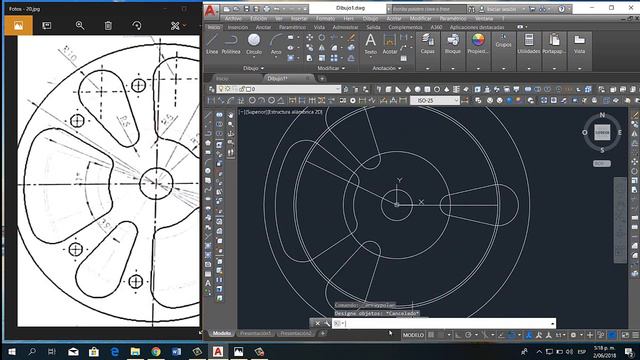640x360 pixels.
Task: Click the Acotar dimension tool
Action: click(x=390, y=44)
